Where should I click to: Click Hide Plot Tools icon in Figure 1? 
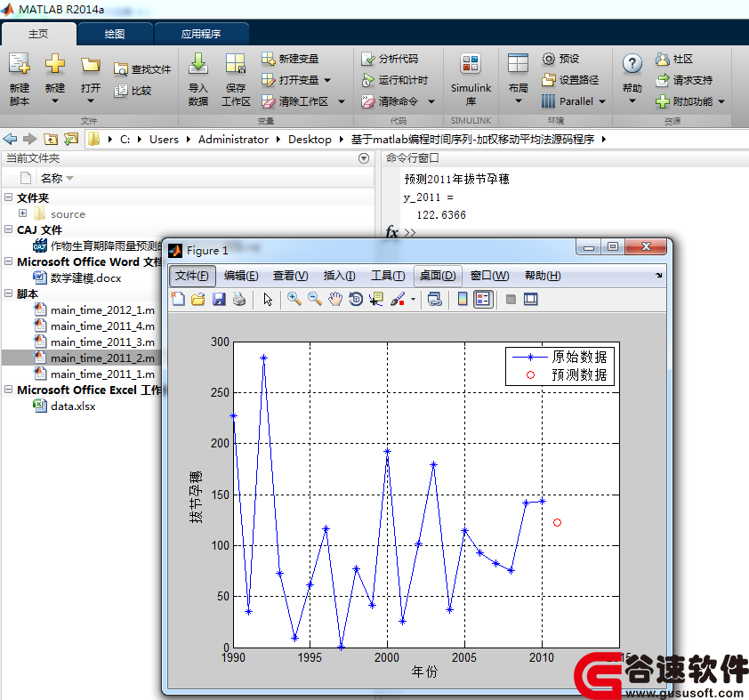coord(511,300)
